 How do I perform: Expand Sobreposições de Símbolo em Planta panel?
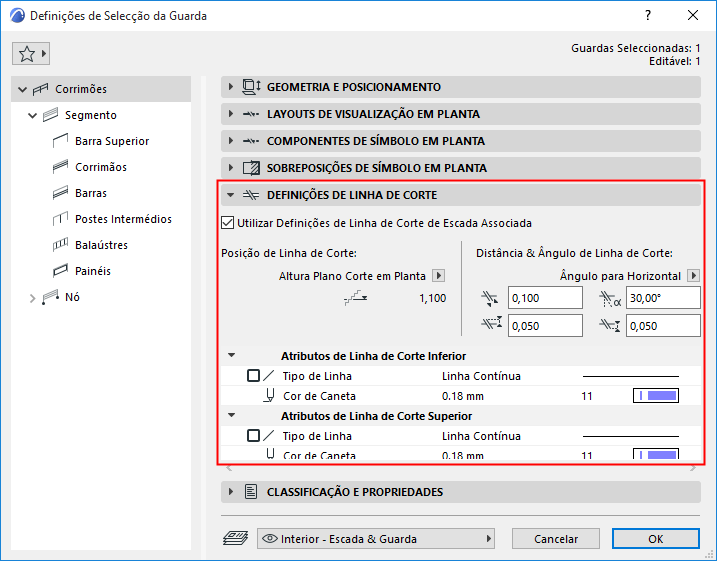pyautogui.click(x=460, y=168)
